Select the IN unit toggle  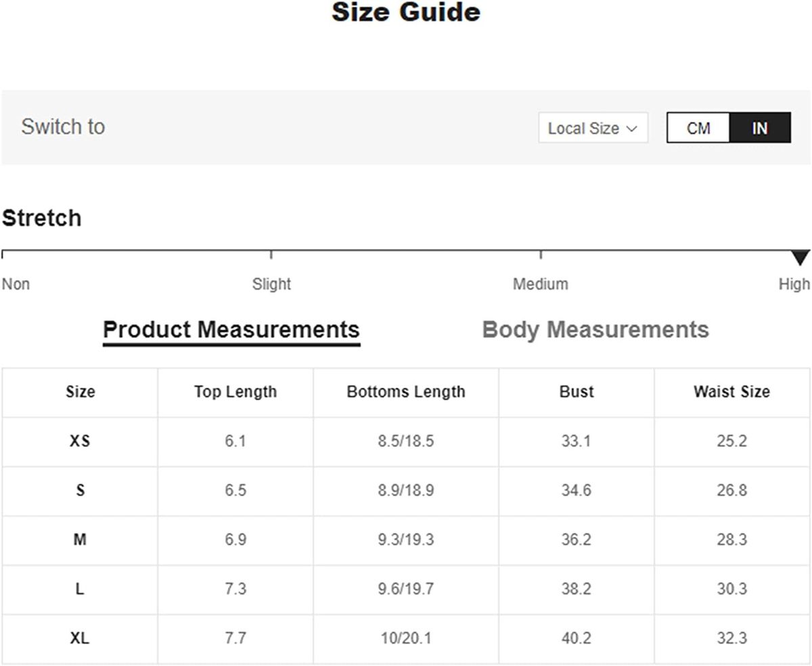click(759, 128)
